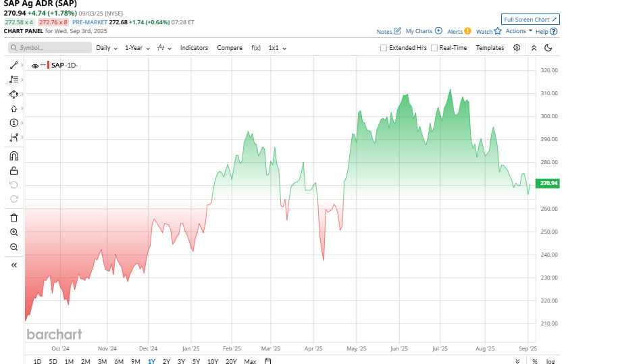The width and height of the screenshot is (643, 364).
Task: Open the date range calendar icon
Action: [267, 361]
